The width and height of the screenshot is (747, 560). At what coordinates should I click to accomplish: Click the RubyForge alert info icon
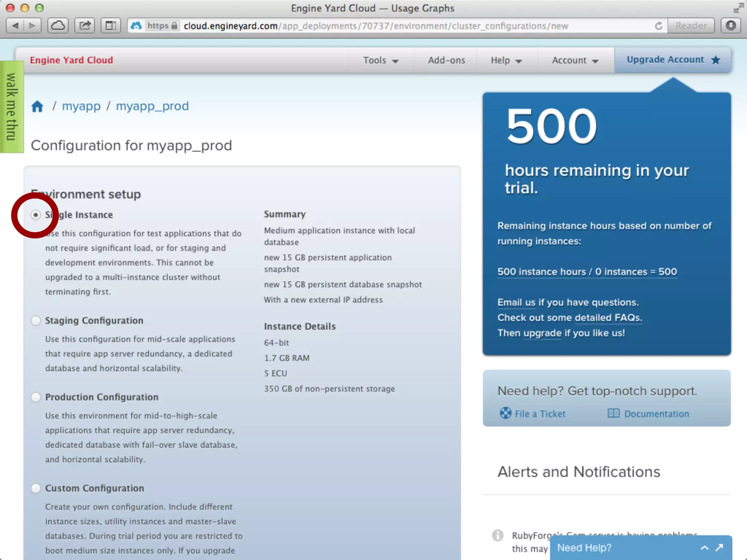(x=498, y=535)
